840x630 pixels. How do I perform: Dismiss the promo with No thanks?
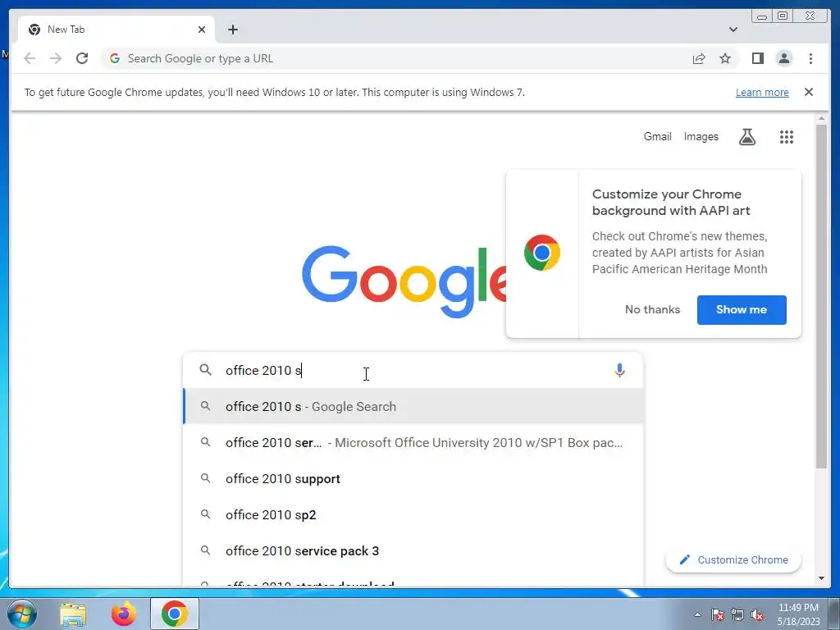click(652, 309)
